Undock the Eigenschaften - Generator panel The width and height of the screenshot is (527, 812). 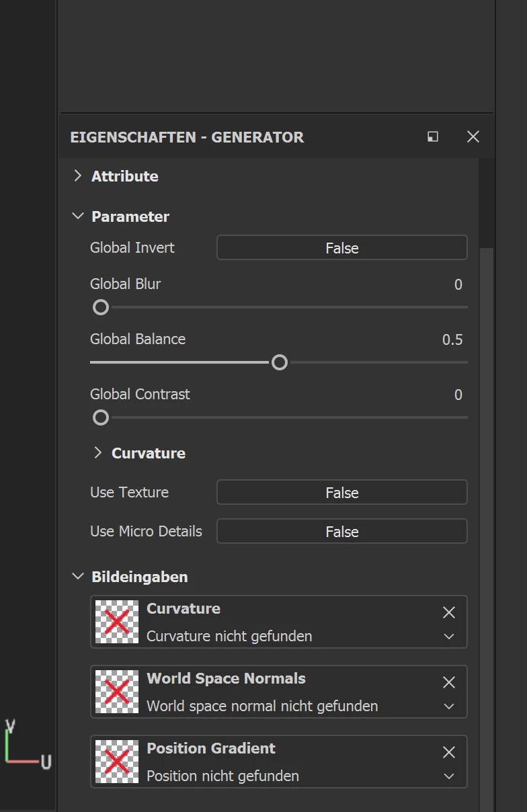coord(433,136)
